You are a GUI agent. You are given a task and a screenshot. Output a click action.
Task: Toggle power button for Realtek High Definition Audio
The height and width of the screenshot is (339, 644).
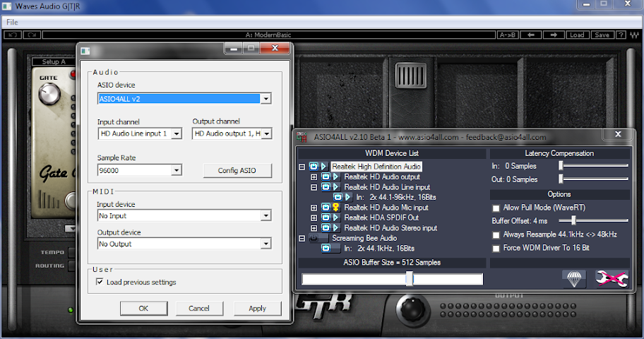[314, 167]
